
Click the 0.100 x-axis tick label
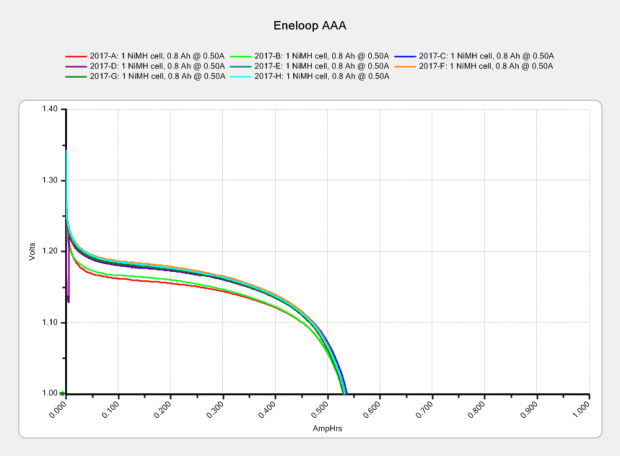click(110, 409)
